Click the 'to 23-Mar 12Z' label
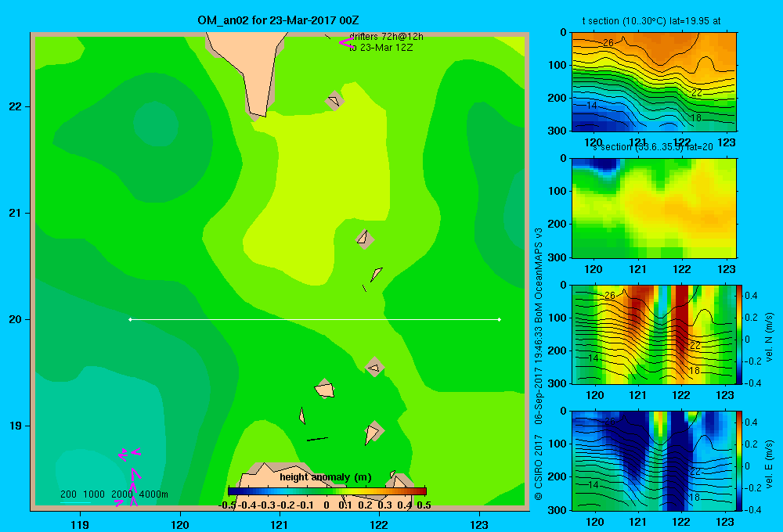783x532 pixels. pyautogui.click(x=381, y=48)
